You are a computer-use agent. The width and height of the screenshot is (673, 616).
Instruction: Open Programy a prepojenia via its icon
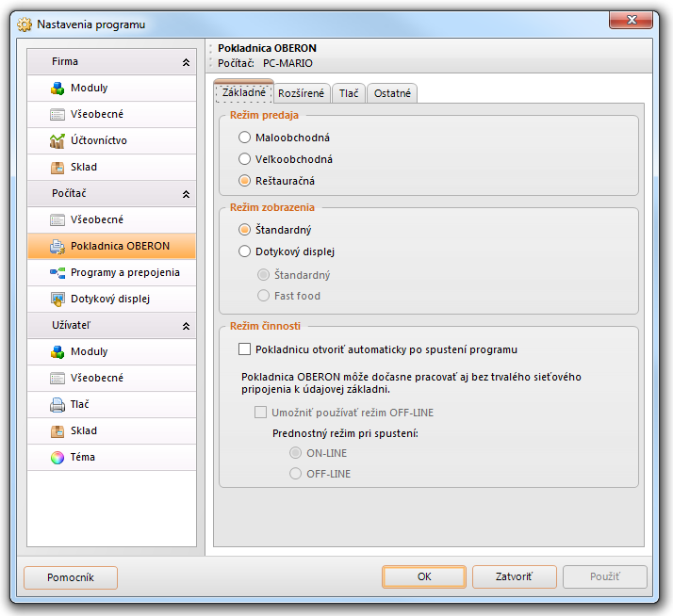tap(57, 272)
